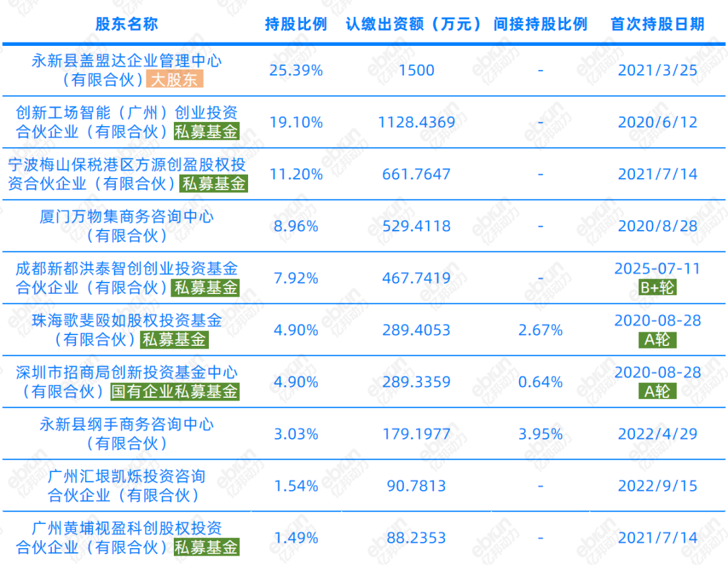
Task: Sort by the 持股比例 column header
Action: pos(295,24)
